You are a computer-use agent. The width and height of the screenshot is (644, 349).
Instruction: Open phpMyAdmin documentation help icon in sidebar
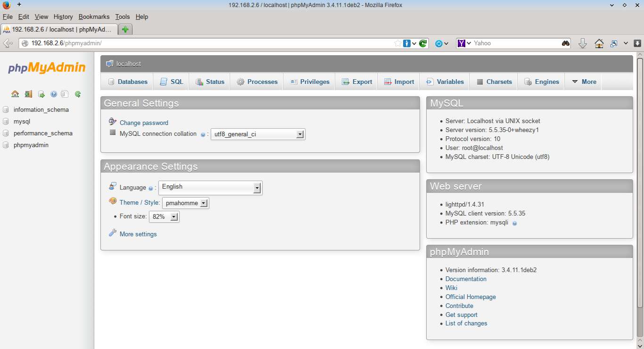click(x=54, y=94)
